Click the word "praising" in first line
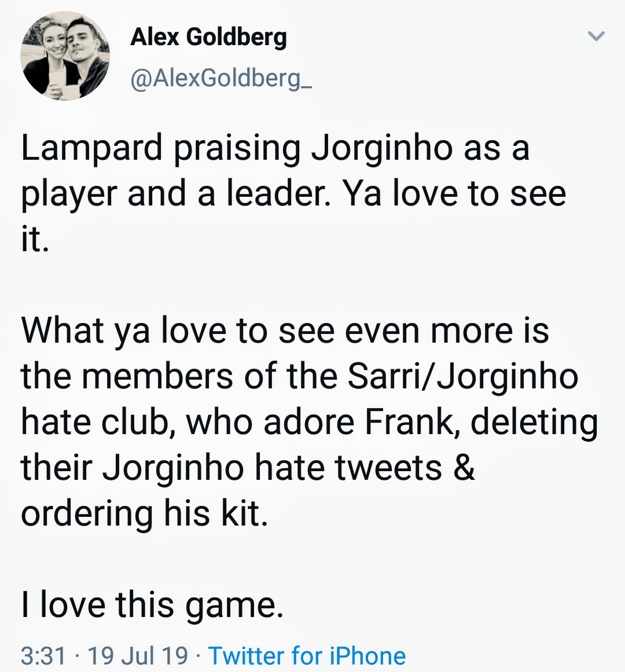Image resolution: width=625 pixels, height=672 pixels. click(x=237, y=148)
